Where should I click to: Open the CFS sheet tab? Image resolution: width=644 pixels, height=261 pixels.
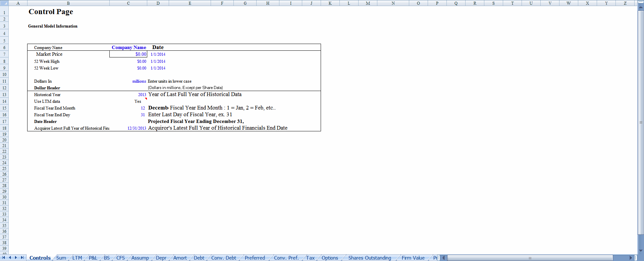pos(120,258)
